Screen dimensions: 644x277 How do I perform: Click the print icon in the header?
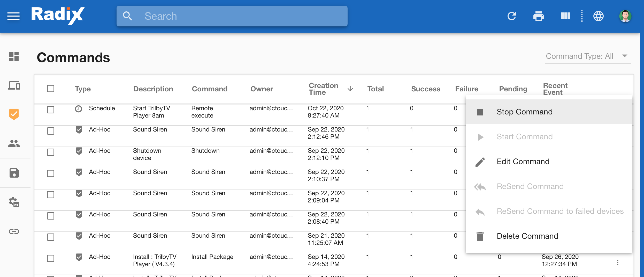coord(538,16)
